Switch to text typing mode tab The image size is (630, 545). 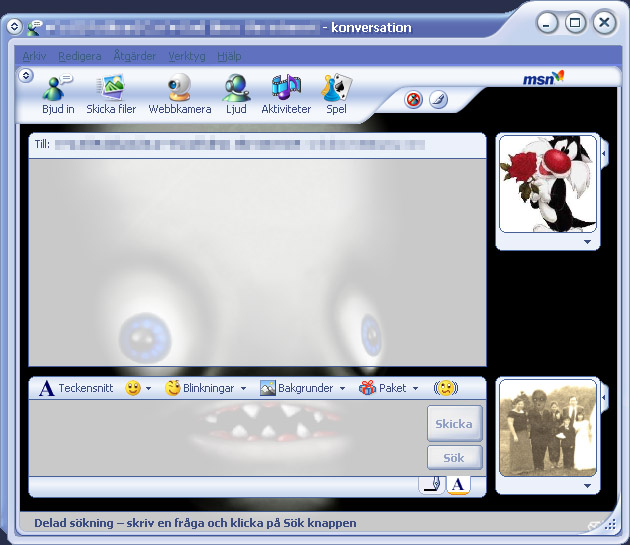pos(457,485)
